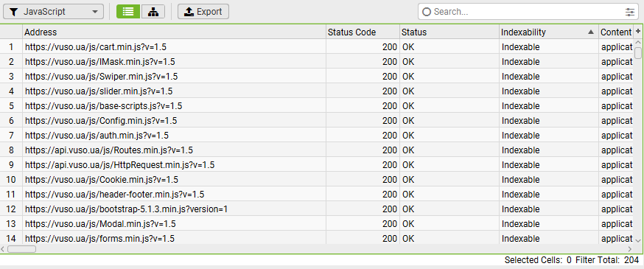Switch to list view
The image size is (644, 269).
pos(128,12)
